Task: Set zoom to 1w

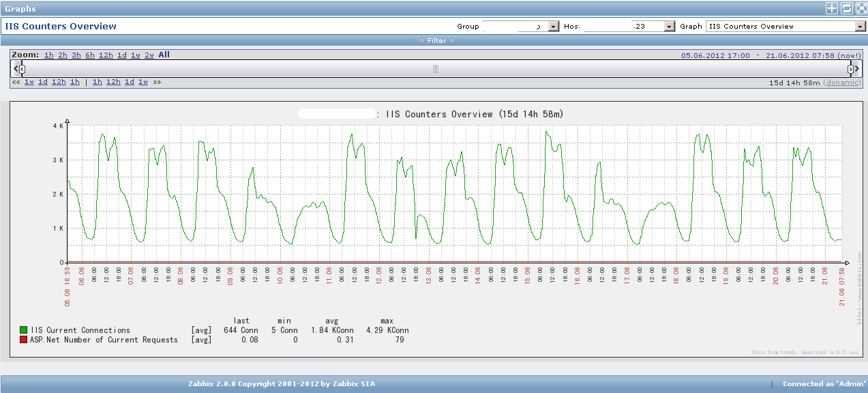Action: (136, 55)
